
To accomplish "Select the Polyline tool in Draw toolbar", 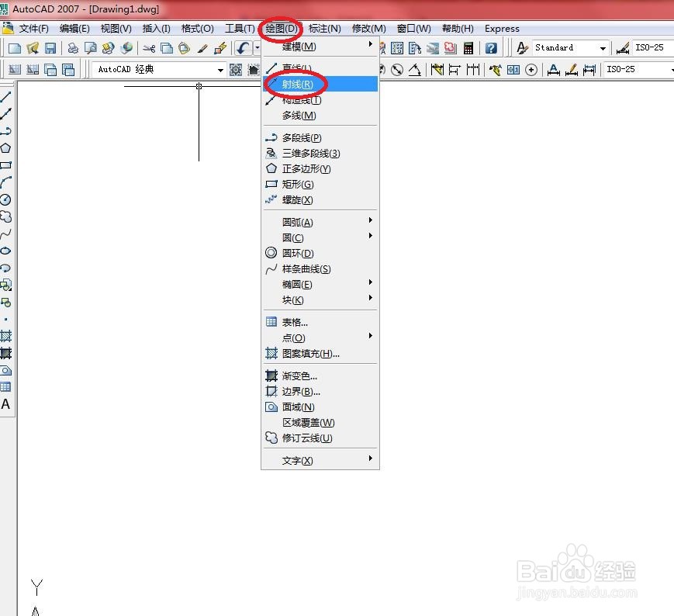I will click(x=5, y=131).
